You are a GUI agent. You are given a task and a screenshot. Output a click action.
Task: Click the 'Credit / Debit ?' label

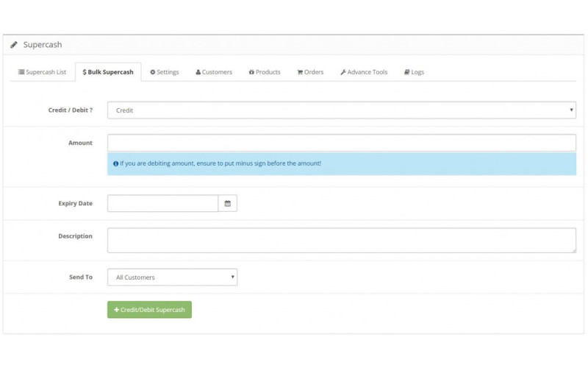click(71, 110)
